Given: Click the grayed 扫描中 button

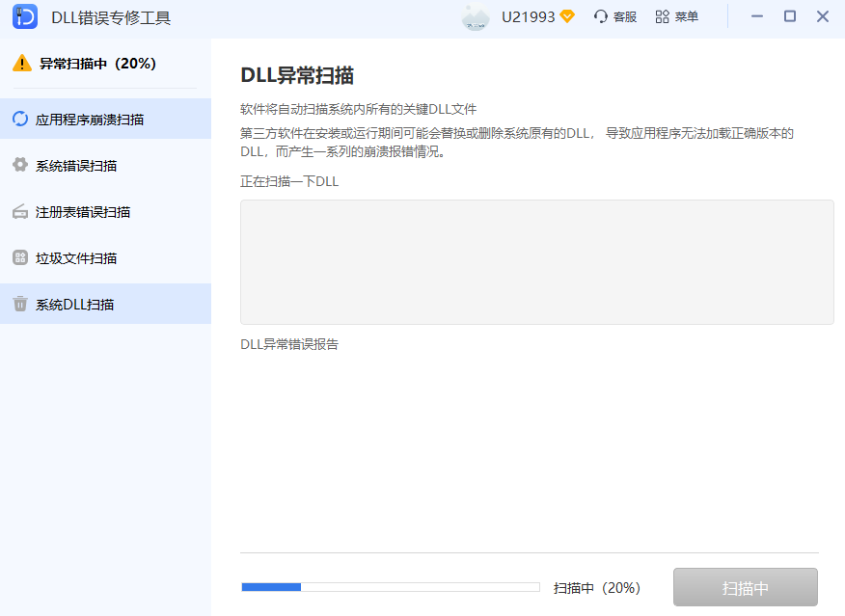Looking at the screenshot, I should click(x=746, y=586).
